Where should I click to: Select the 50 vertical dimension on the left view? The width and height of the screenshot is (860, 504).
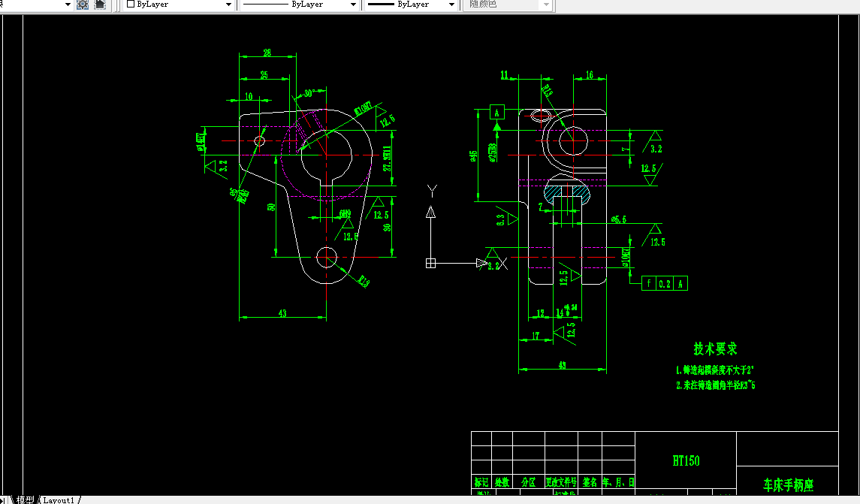(271, 207)
